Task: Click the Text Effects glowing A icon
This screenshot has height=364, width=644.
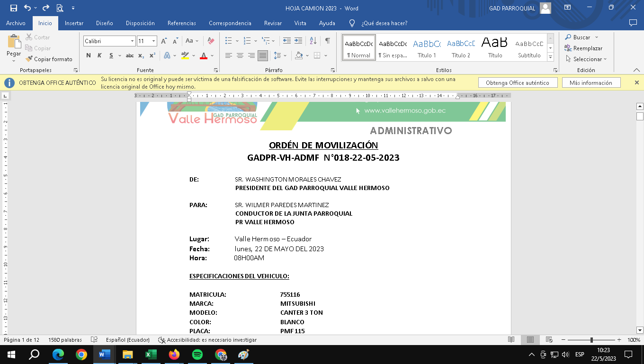Action: pos(167,55)
